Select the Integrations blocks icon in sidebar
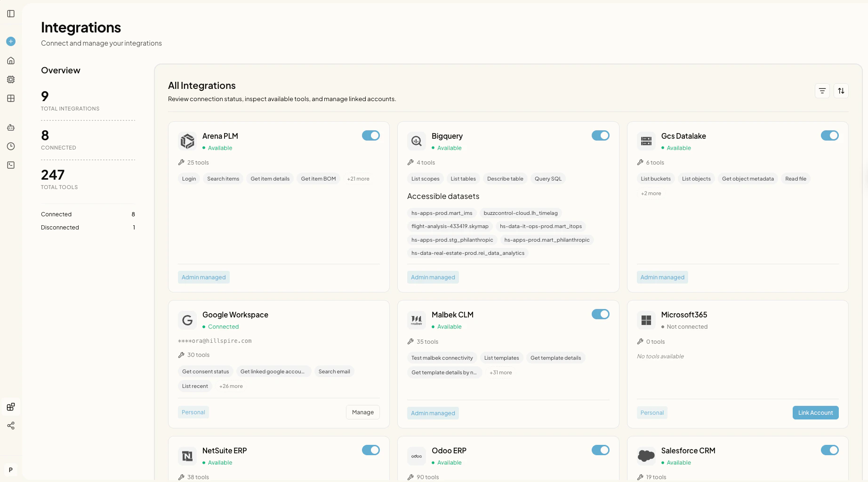Viewport: 868px width, 482px height. pos(11,407)
